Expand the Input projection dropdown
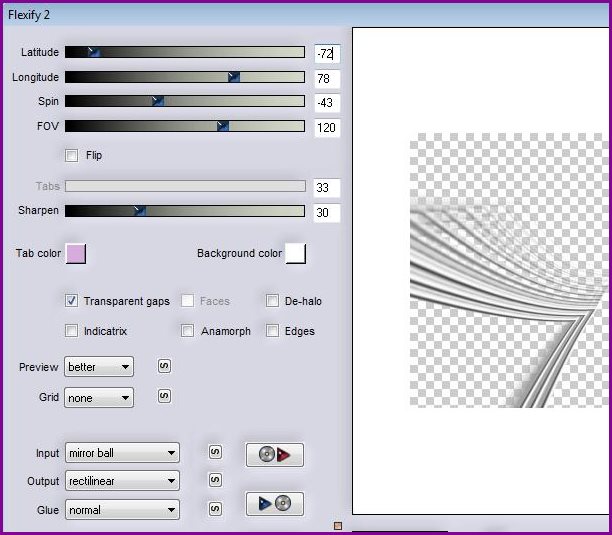The width and height of the screenshot is (612, 535). 121,453
